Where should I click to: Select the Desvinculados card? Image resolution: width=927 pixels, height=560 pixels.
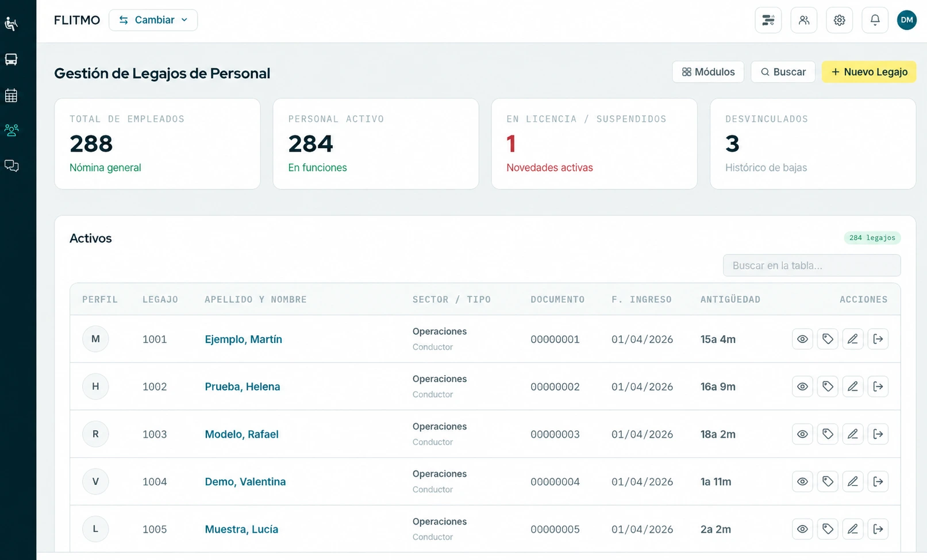pos(813,144)
